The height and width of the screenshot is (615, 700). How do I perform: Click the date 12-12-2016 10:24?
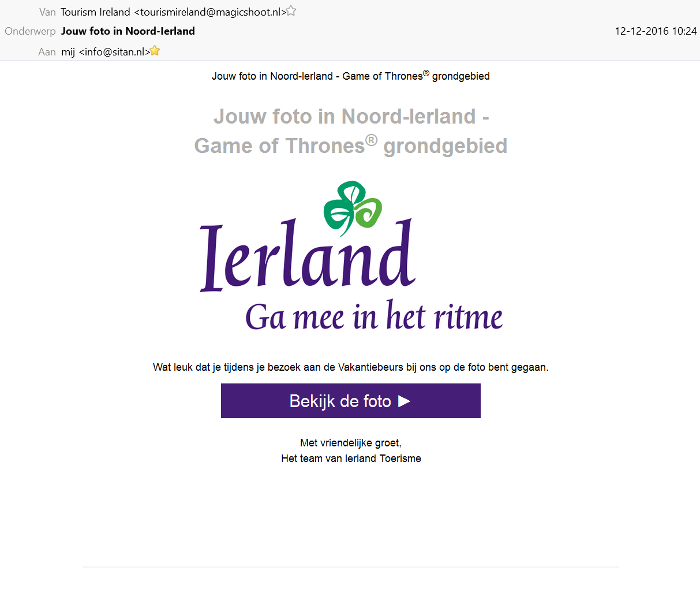pyautogui.click(x=656, y=31)
